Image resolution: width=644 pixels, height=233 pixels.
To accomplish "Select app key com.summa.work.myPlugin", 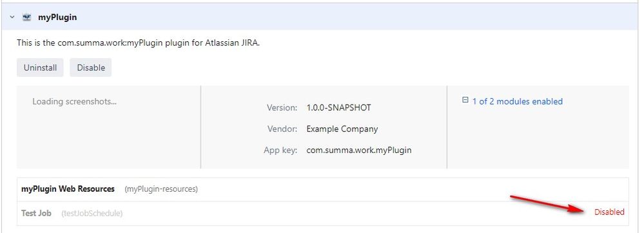I will (358, 150).
